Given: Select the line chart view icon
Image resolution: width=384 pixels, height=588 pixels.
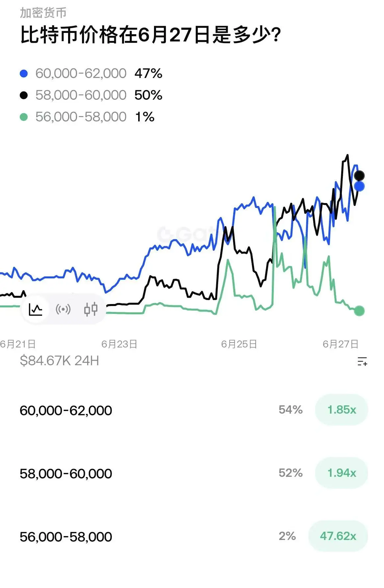Looking at the screenshot, I should click(36, 309).
